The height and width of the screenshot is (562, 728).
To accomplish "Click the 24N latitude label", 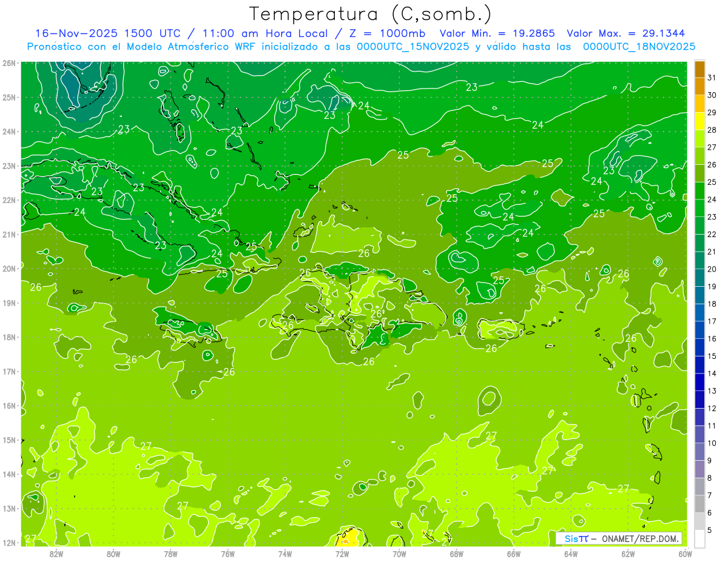I will click(9, 132).
